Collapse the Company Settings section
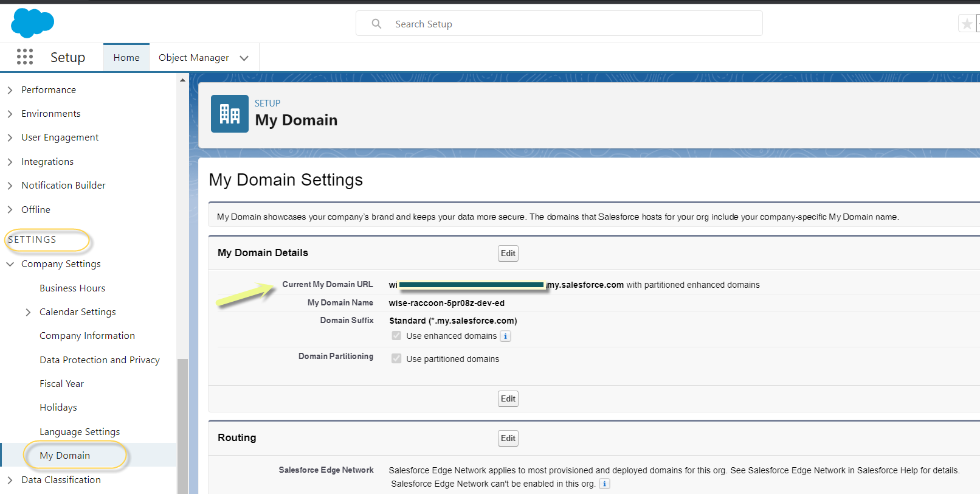The height and width of the screenshot is (494, 980). (x=10, y=264)
